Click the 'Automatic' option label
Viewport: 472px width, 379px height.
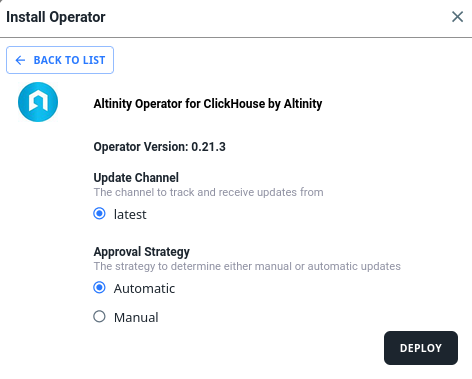(x=144, y=288)
